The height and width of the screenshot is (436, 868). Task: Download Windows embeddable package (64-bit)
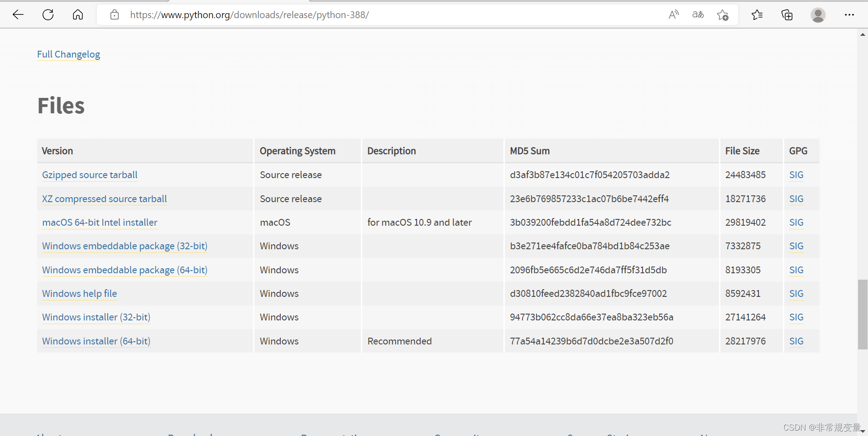tap(125, 270)
